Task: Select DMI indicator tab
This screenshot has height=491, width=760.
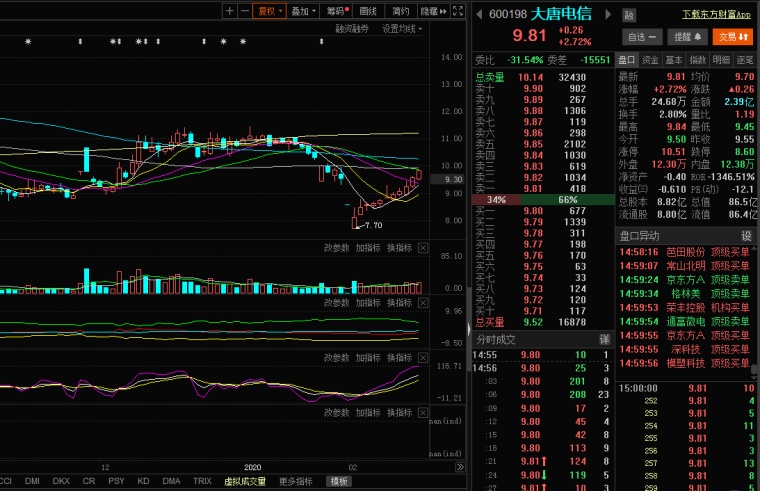Action: [32, 481]
